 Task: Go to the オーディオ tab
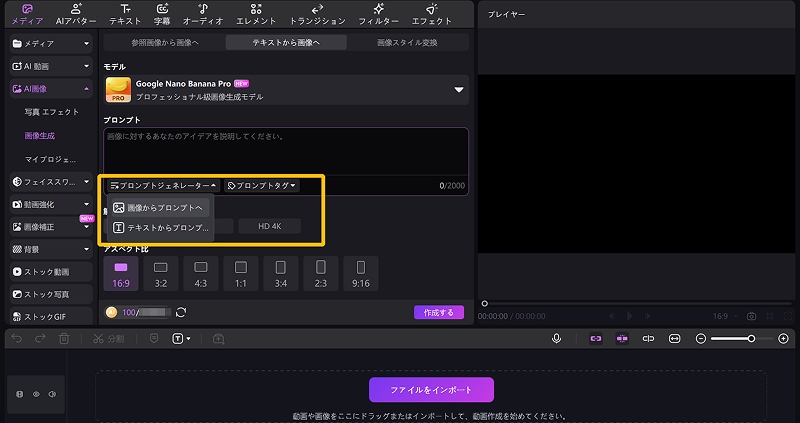pyautogui.click(x=203, y=14)
